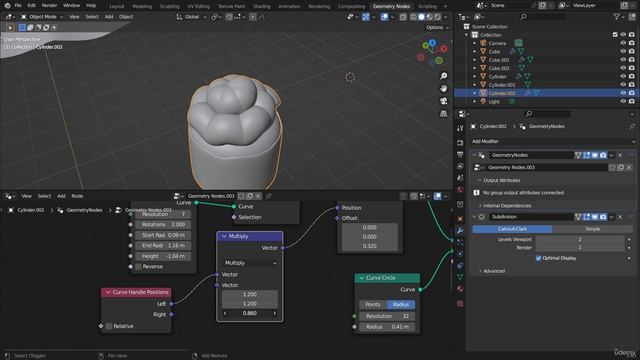The height and width of the screenshot is (360, 640).
Task: Click the Offset 0.320 value field
Action: pyautogui.click(x=369, y=246)
